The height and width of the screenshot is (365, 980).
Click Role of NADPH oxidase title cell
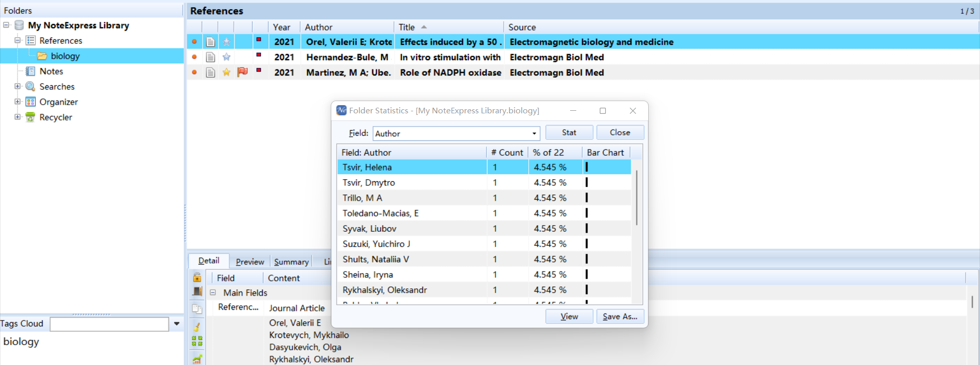coord(450,72)
